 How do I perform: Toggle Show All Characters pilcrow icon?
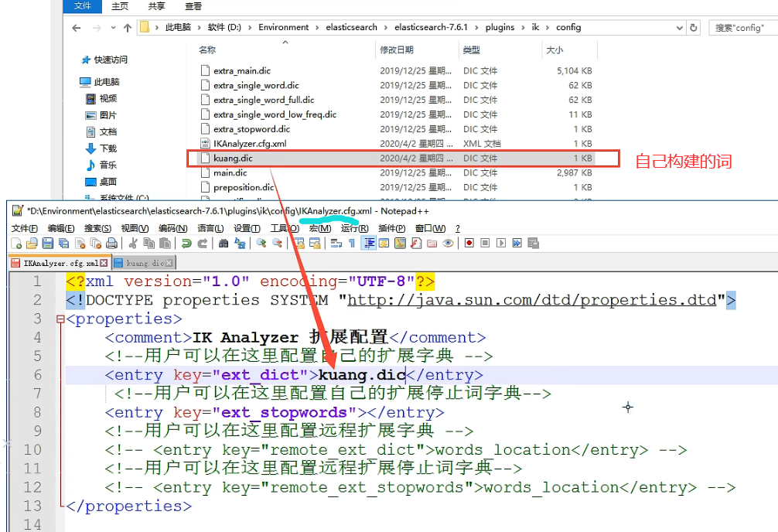[352, 243]
